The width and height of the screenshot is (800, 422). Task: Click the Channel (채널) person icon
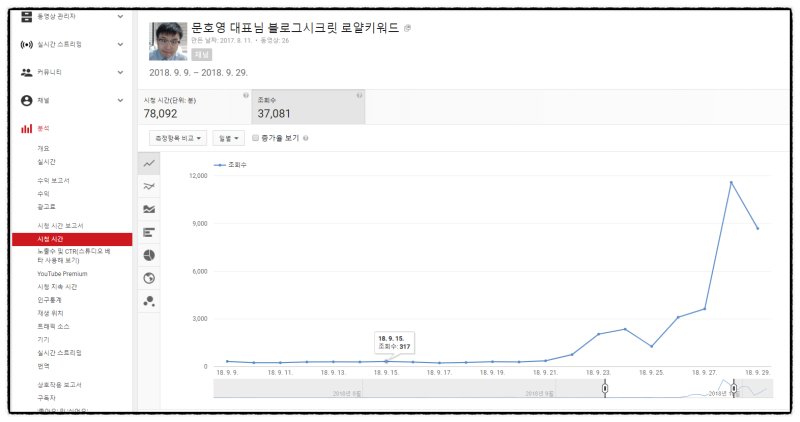(x=27, y=101)
